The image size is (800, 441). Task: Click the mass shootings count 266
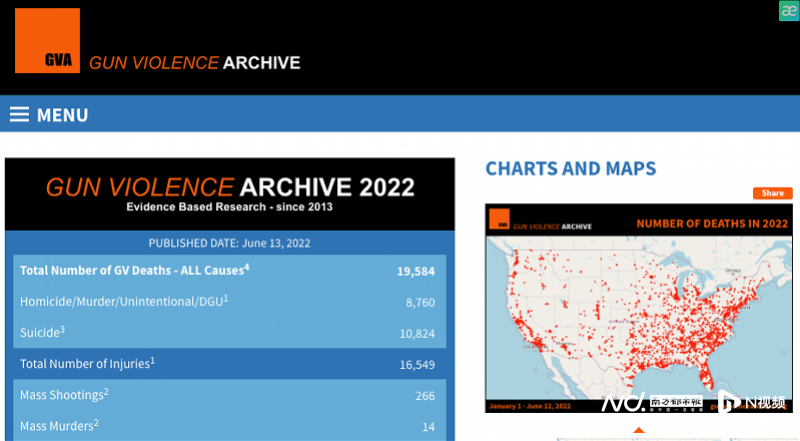tap(425, 396)
